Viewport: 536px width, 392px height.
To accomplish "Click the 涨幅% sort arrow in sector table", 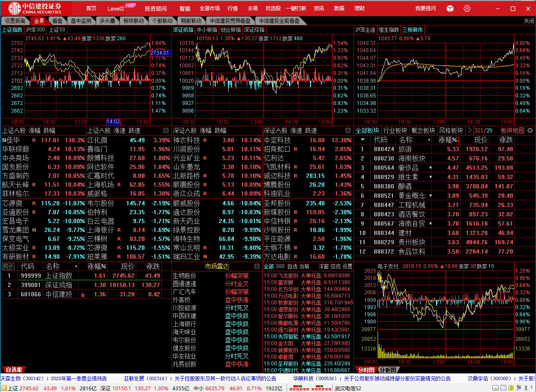I will [x=458, y=140].
